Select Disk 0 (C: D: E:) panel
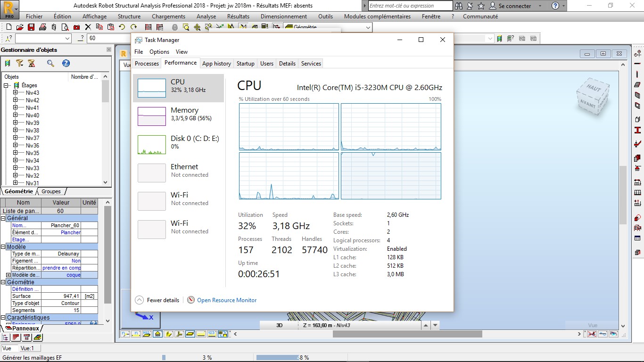 click(178, 145)
